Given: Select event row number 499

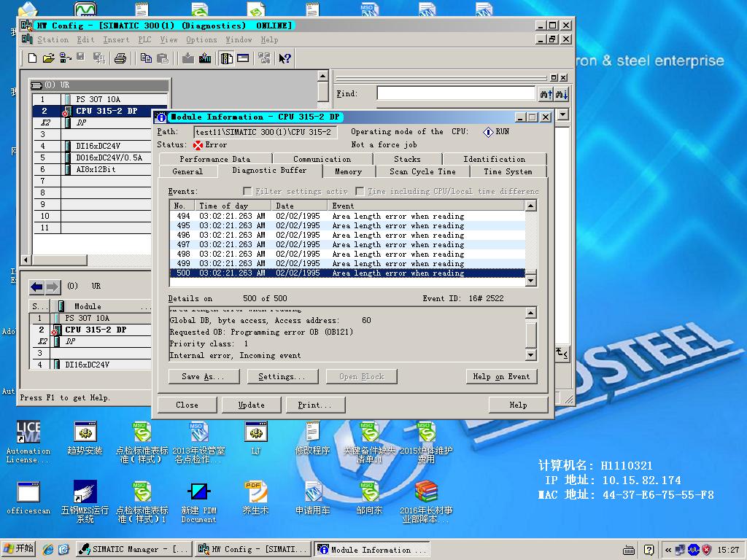Looking at the screenshot, I should (347, 263).
